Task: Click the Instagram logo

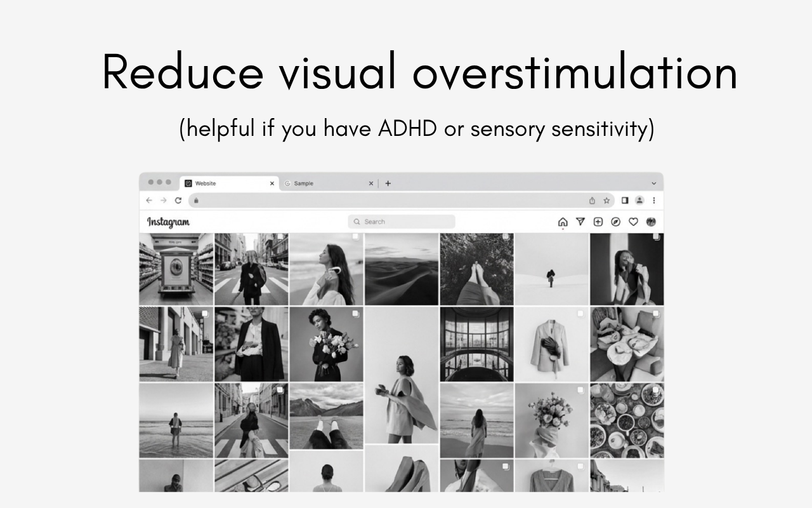Action: pos(168,222)
